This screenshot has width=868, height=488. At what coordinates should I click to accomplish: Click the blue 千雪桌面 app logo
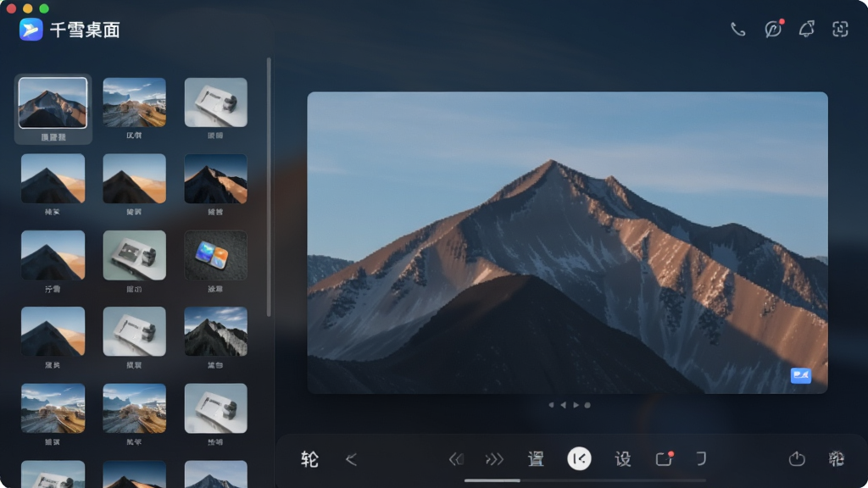click(31, 30)
